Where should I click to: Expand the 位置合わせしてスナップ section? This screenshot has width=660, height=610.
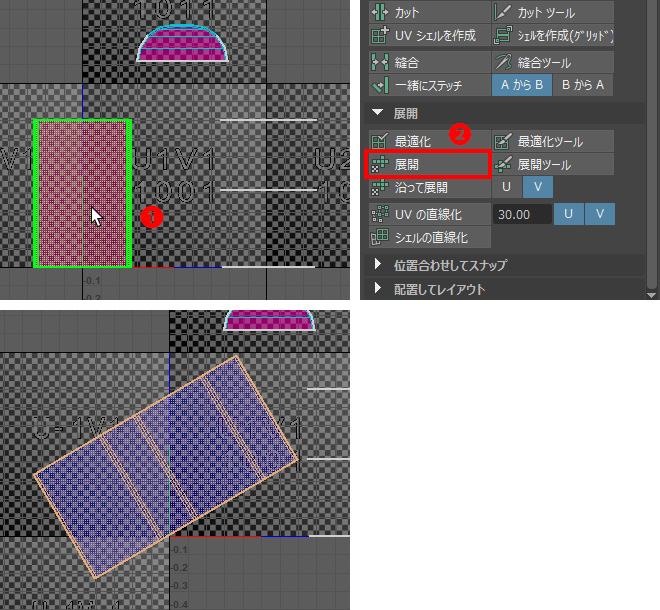378,265
